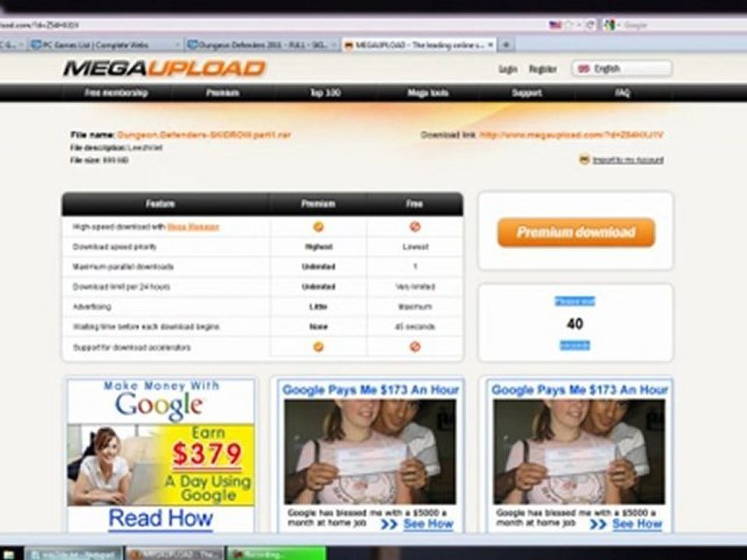Click the Windows Start button
The height and width of the screenshot is (560, 747).
pyautogui.click(x=9, y=555)
